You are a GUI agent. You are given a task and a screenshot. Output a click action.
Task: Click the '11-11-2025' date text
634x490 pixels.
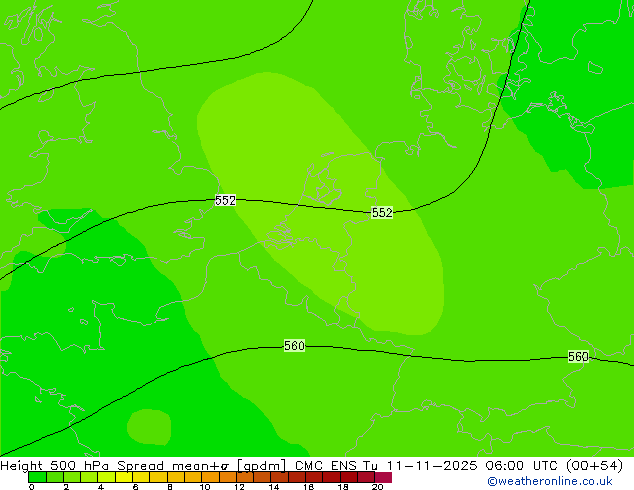432,466
